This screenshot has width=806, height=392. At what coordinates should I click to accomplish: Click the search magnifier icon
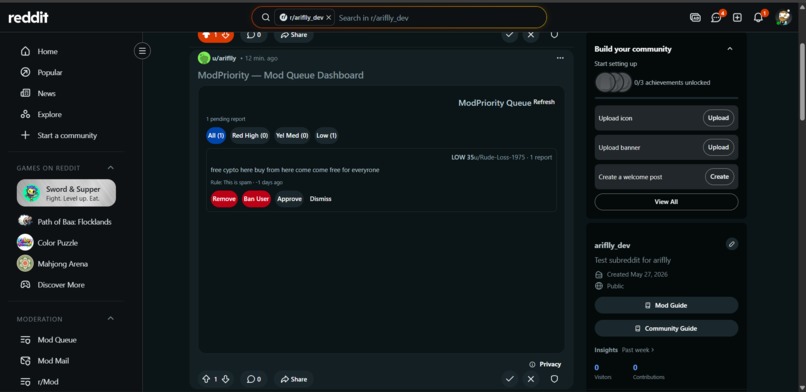(266, 17)
